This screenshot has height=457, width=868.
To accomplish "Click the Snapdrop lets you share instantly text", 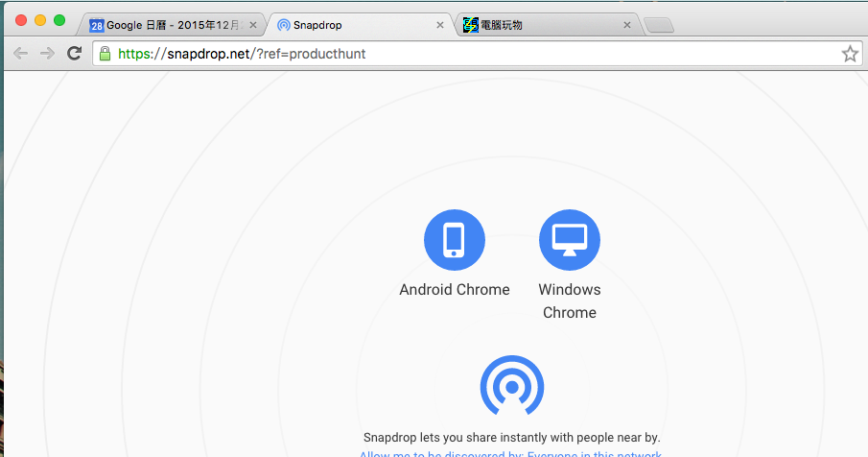I will coord(512,437).
